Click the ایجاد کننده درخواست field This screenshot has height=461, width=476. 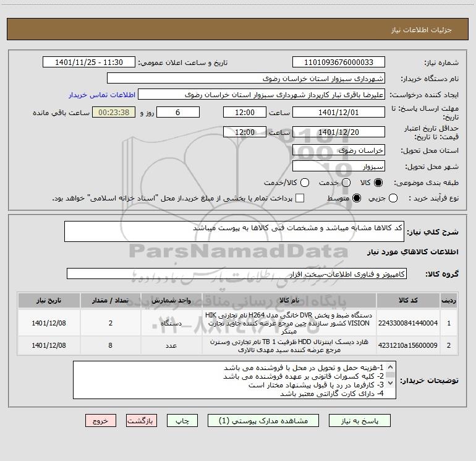(x=261, y=95)
